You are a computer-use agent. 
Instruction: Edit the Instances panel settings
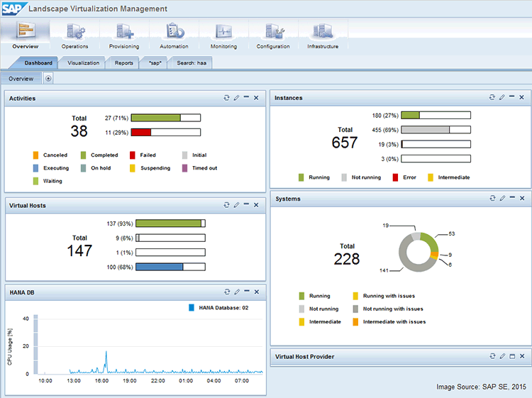pos(501,97)
